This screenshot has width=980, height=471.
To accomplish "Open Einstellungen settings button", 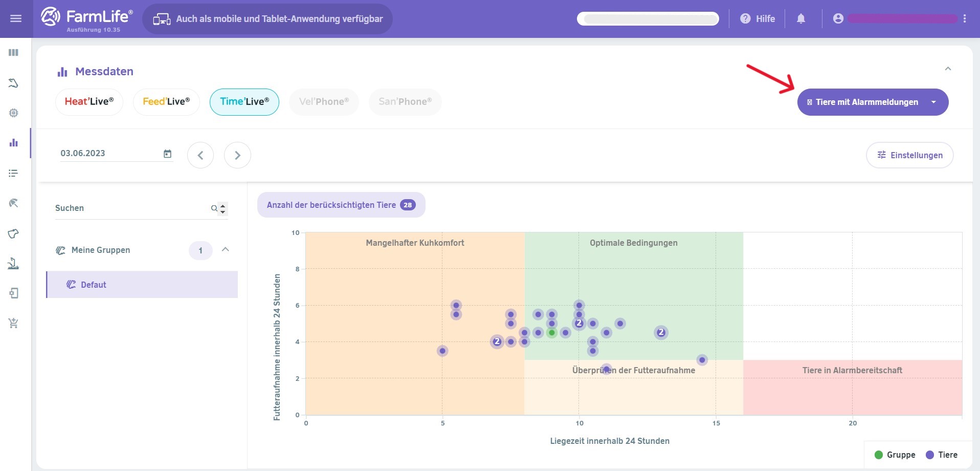I will coord(909,155).
